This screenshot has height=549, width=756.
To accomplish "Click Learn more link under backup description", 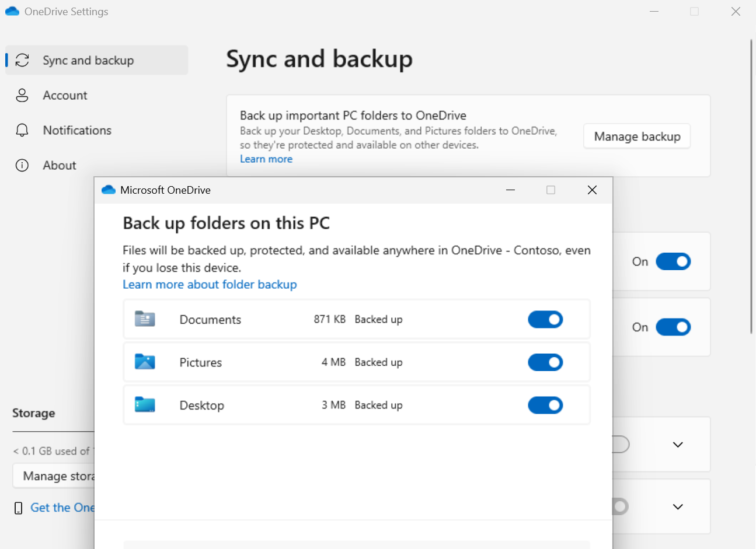I will [266, 159].
